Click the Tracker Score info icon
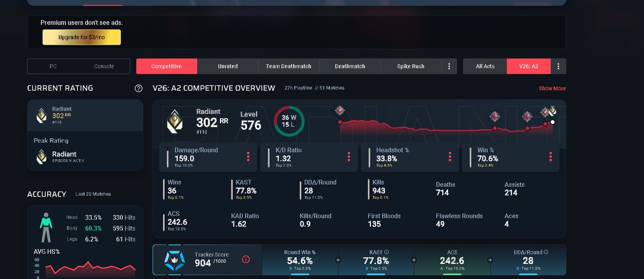This screenshot has height=279, width=644. pyautogui.click(x=246, y=260)
